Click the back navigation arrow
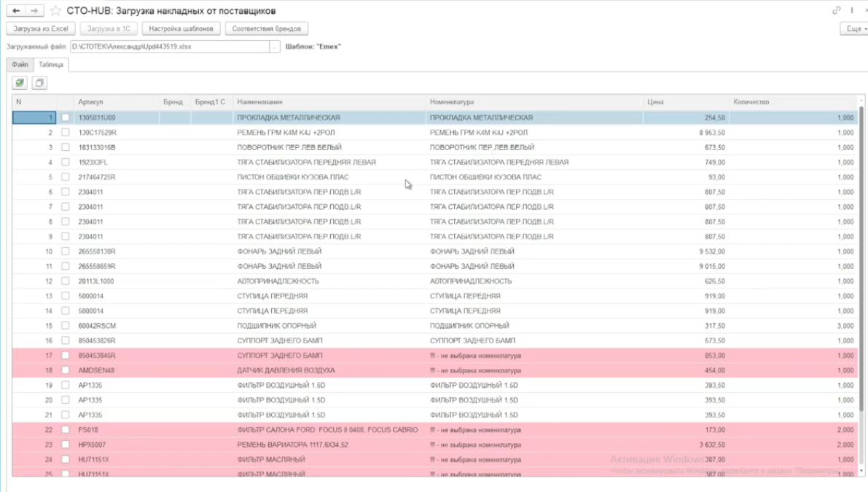 (16, 11)
